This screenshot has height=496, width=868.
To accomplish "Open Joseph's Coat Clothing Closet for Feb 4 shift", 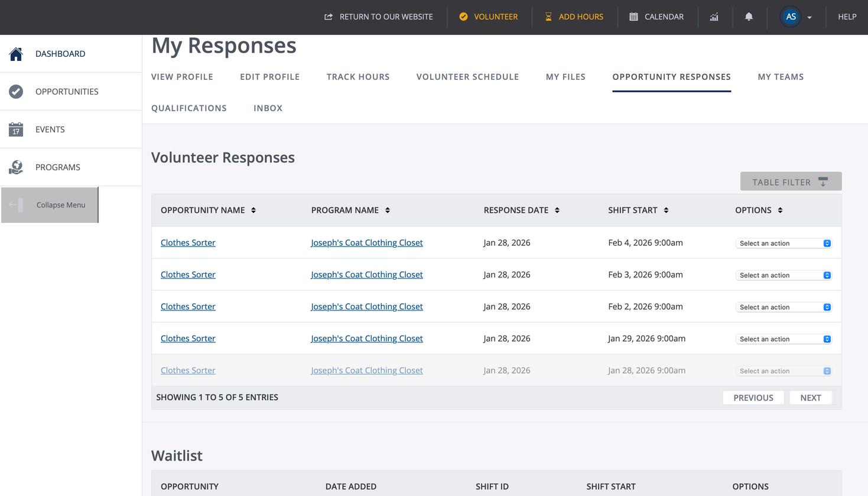I will 367,243.
